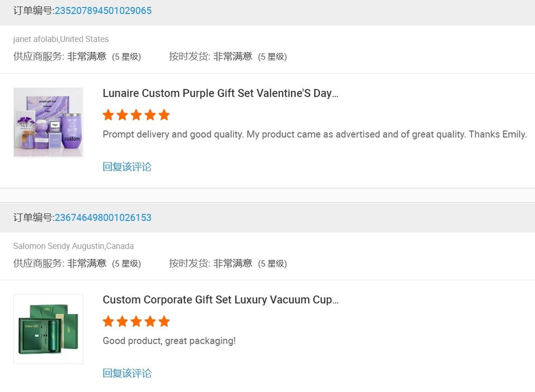The width and height of the screenshot is (535, 392).
Task: Click the third star of the purple gift set rating
Action: (136, 115)
